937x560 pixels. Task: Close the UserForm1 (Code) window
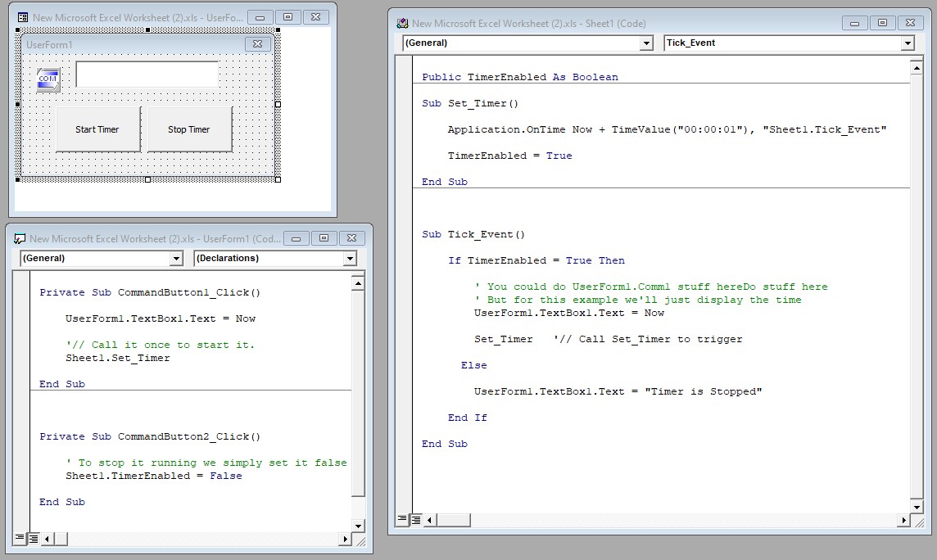pyautogui.click(x=352, y=238)
